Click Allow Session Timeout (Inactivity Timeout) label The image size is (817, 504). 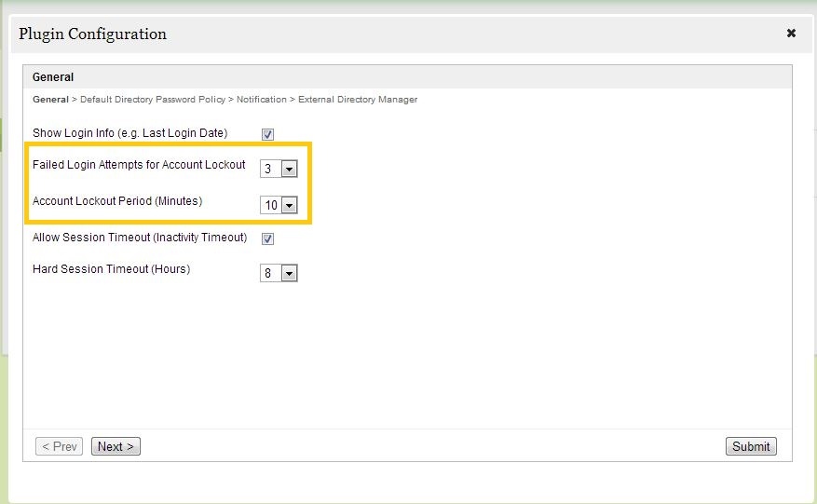pos(140,238)
